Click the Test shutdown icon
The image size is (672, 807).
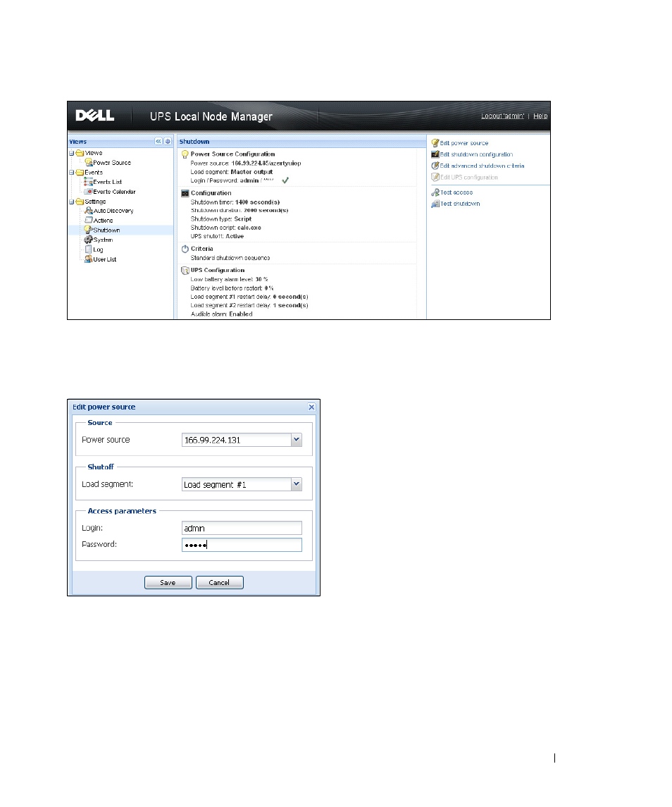[435, 204]
